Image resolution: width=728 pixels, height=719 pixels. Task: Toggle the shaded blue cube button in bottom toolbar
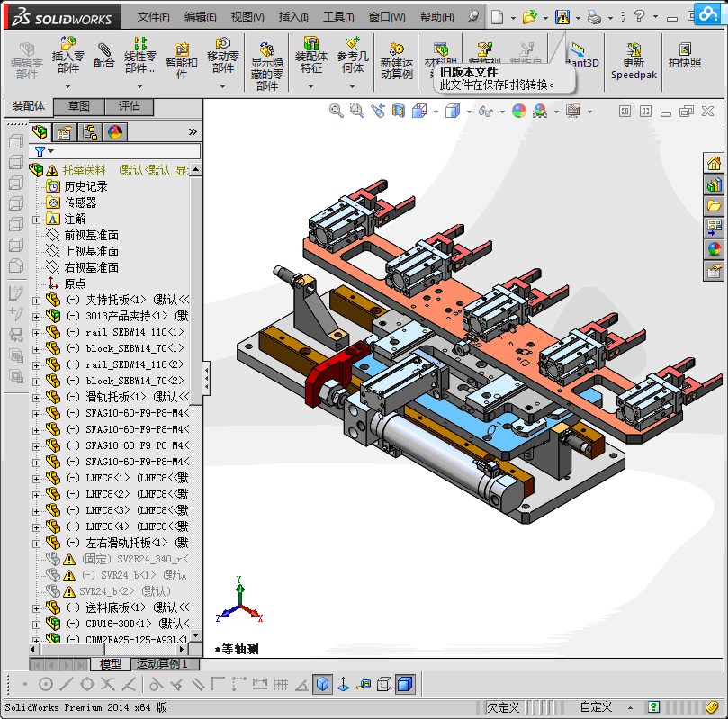[x=405, y=684]
